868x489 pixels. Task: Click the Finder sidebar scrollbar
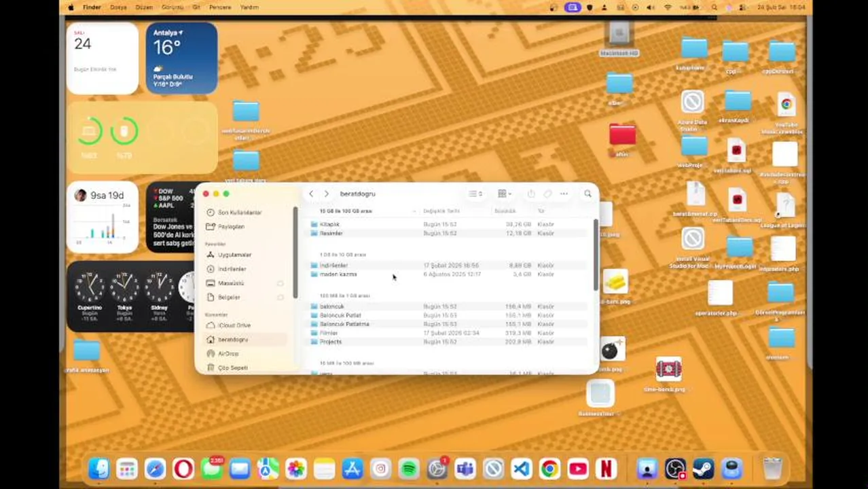pos(295,253)
